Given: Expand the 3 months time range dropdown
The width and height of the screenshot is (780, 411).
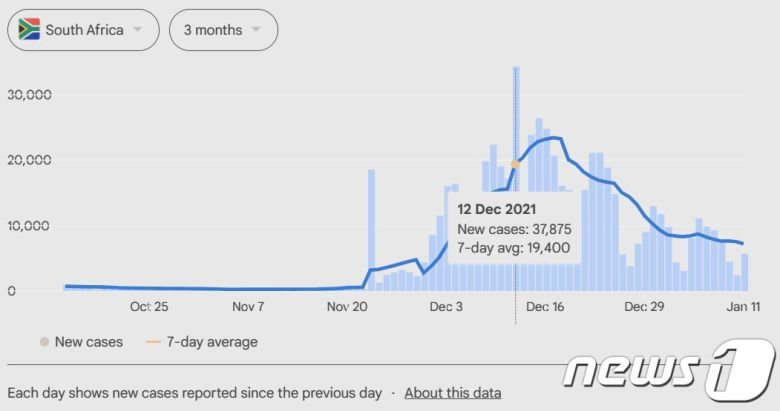Looking at the screenshot, I should [223, 30].
